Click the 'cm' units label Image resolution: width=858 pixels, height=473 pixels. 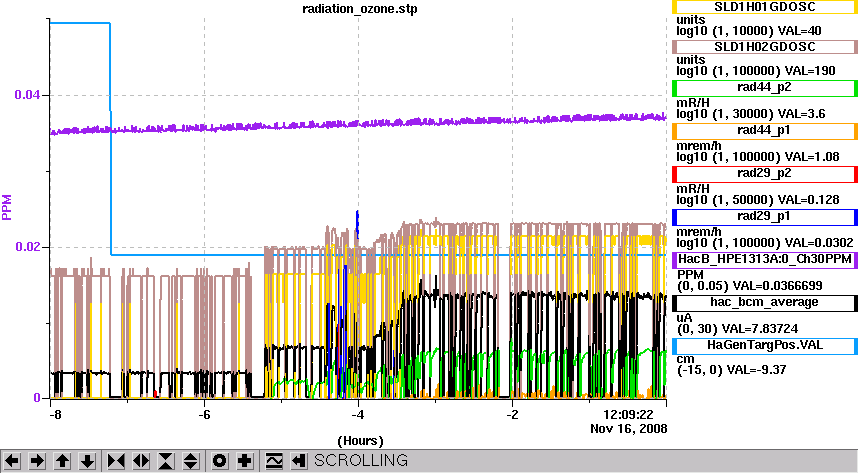[x=685, y=359]
